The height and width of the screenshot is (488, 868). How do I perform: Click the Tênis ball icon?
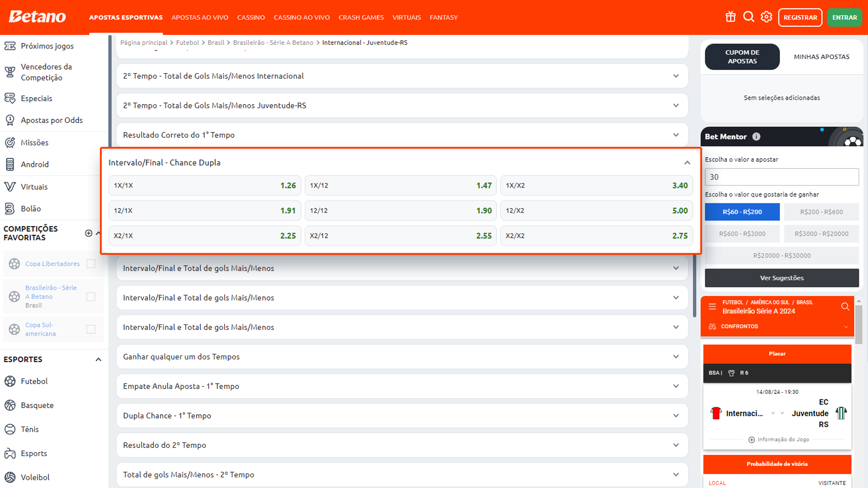click(10, 429)
